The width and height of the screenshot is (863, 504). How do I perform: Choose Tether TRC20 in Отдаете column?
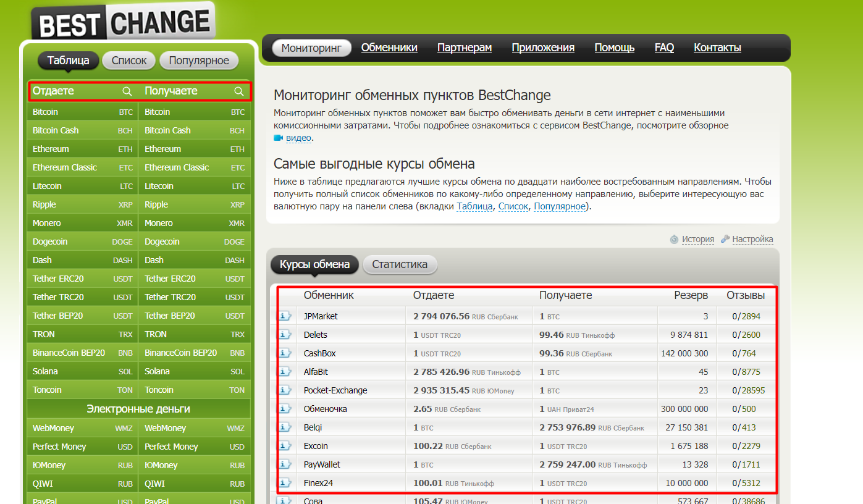[58, 297]
